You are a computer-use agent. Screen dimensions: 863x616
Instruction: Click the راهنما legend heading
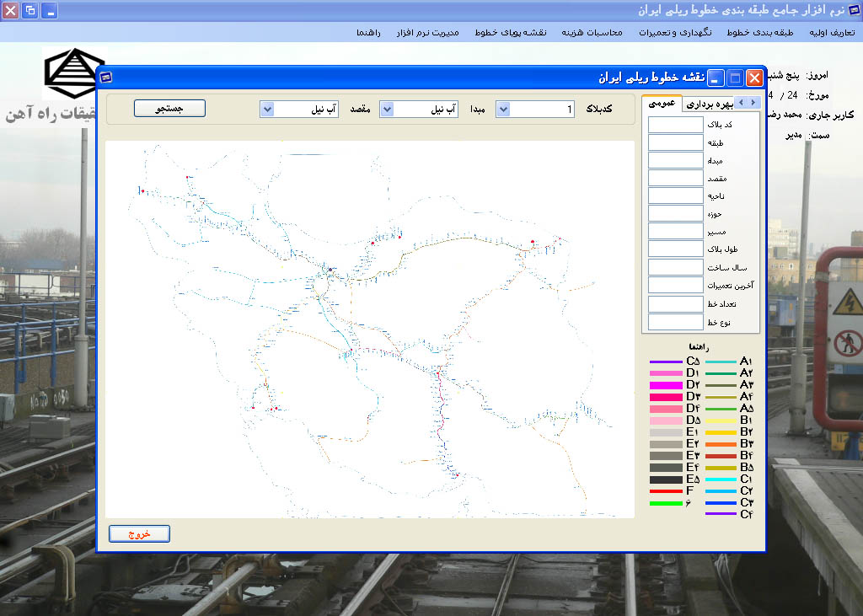(x=699, y=347)
